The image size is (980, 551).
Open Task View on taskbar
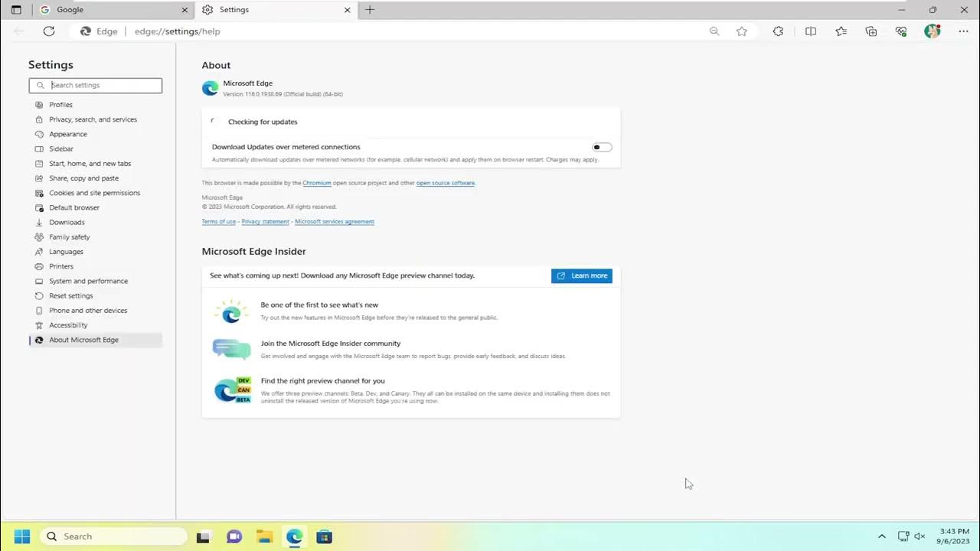point(203,536)
